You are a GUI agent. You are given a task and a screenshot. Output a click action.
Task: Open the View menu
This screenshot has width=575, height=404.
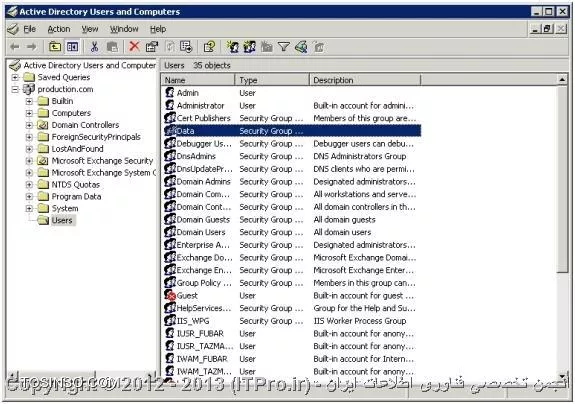(x=90, y=29)
